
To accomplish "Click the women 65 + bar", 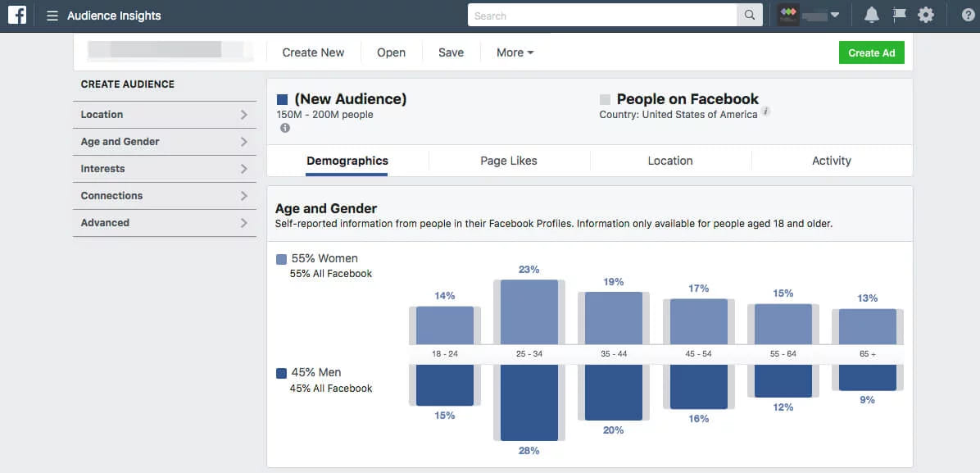I will pos(868,326).
